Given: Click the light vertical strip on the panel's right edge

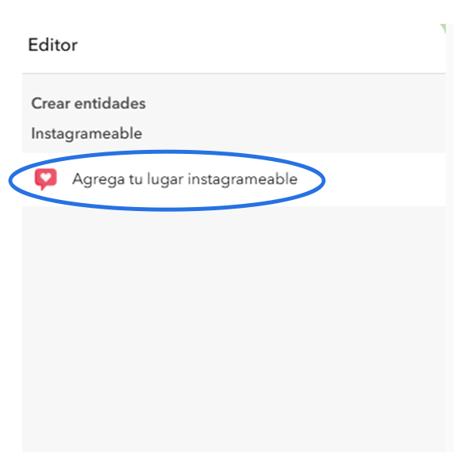Looking at the screenshot, I should pos(450,238).
